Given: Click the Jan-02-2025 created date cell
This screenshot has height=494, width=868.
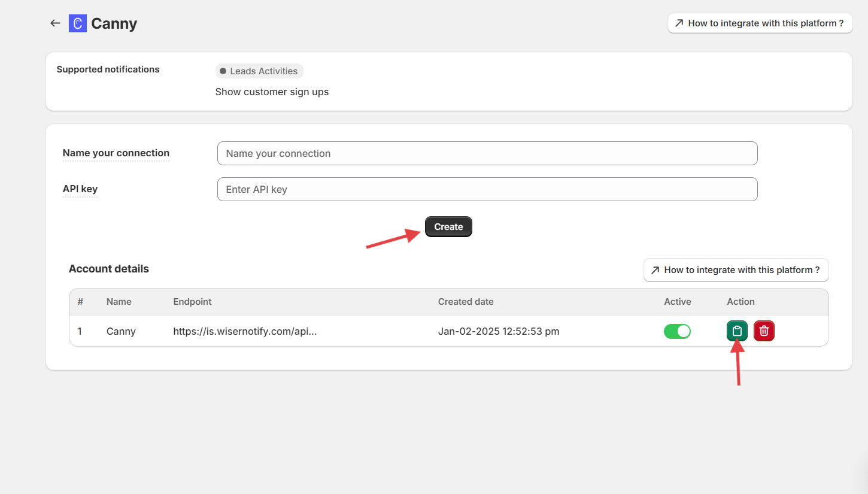Looking at the screenshot, I should pyautogui.click(x=499, y=331).
